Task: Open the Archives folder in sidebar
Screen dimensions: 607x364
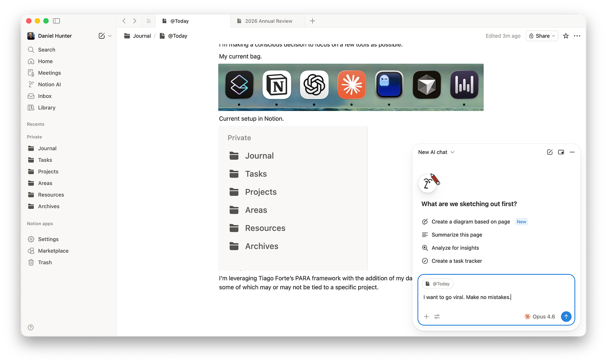Action: point(69,206)
